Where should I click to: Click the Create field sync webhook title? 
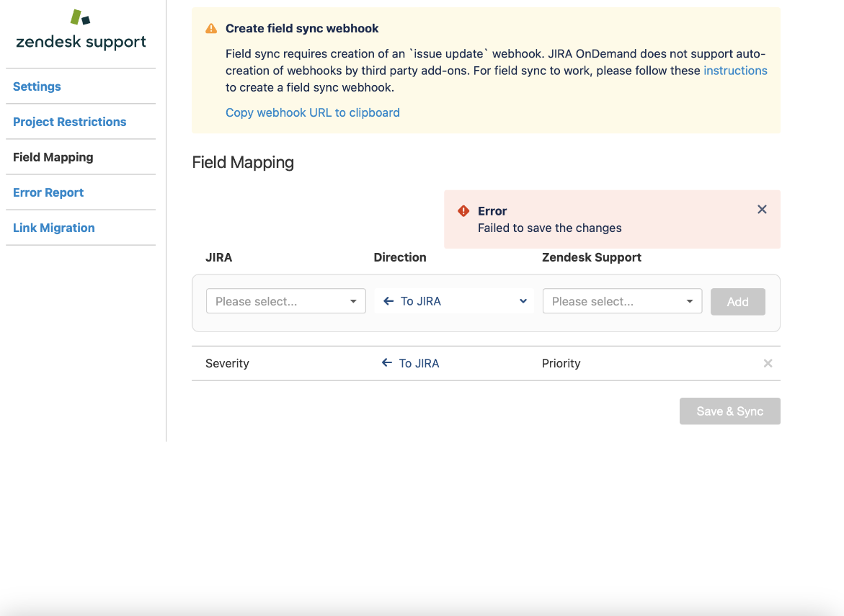coord(302,29)
